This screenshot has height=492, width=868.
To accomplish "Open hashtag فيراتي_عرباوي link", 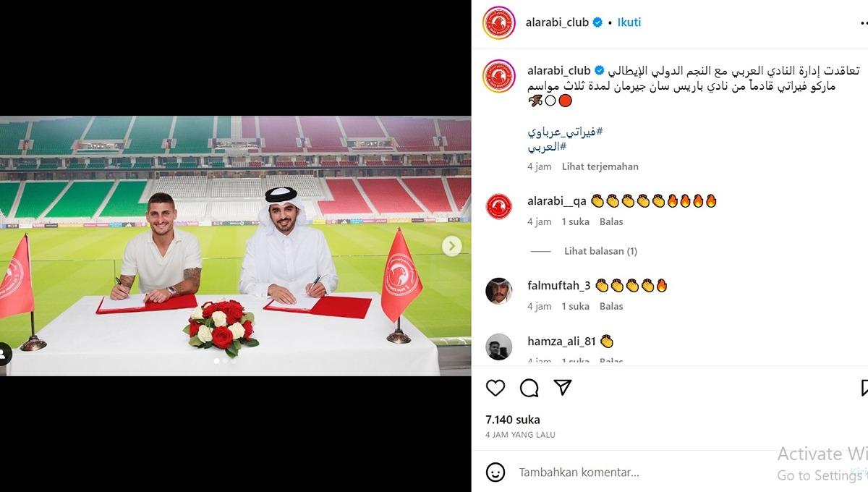I will click(566, 132).
